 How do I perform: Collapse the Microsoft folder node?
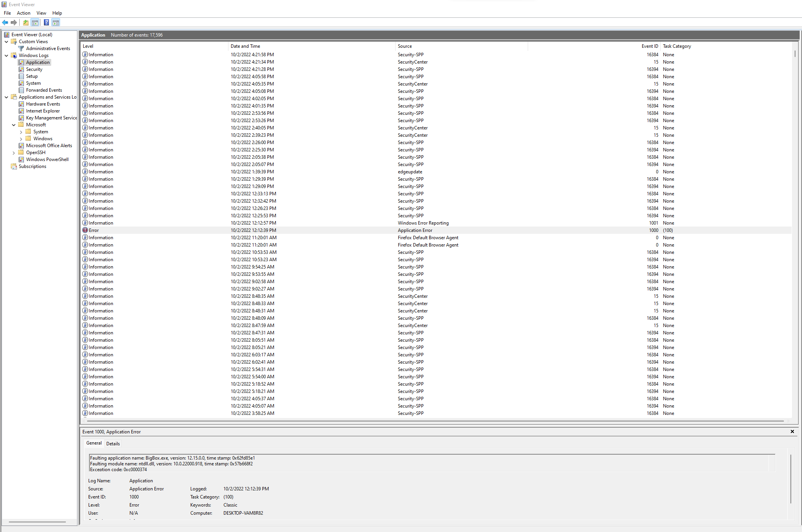14,125
